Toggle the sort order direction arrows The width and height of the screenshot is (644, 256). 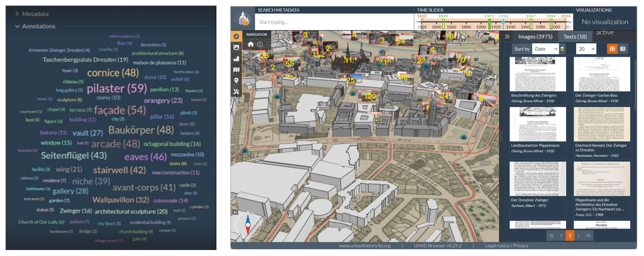click(x=562, y=49)
